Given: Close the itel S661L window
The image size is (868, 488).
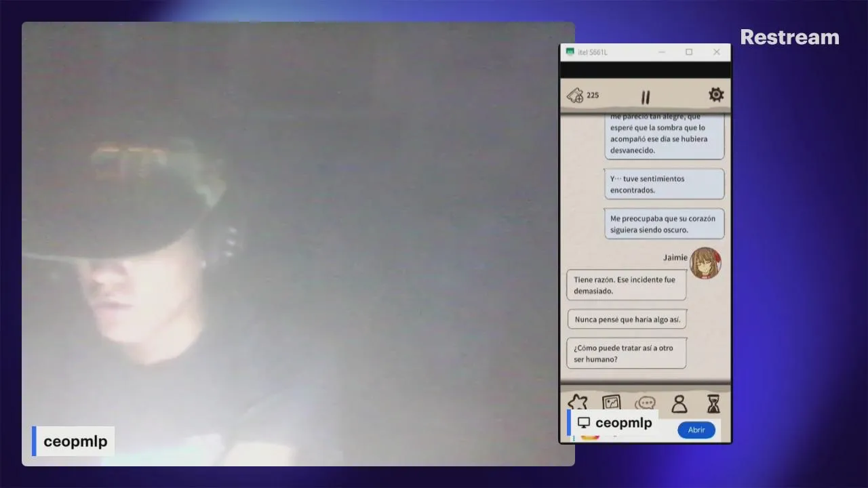Looking at the screenshot, I should pyautogui.click(x=717, y=52).
